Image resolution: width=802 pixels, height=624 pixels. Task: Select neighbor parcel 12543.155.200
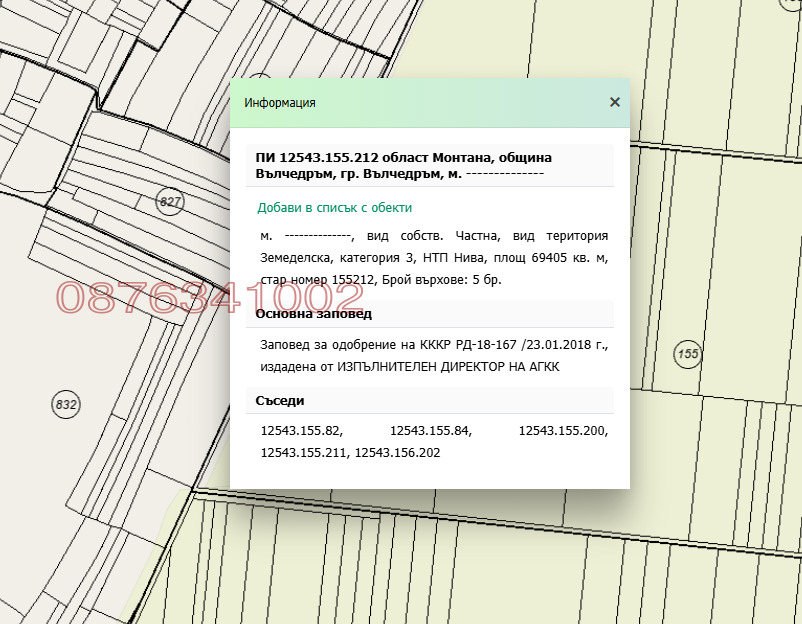click(x=563, y=431)
